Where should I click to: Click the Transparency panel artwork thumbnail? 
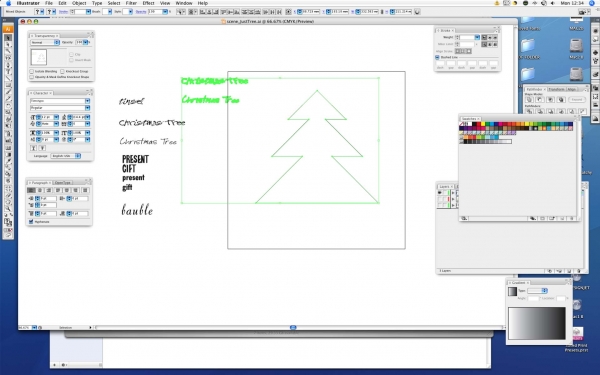[x=39, y=57]
